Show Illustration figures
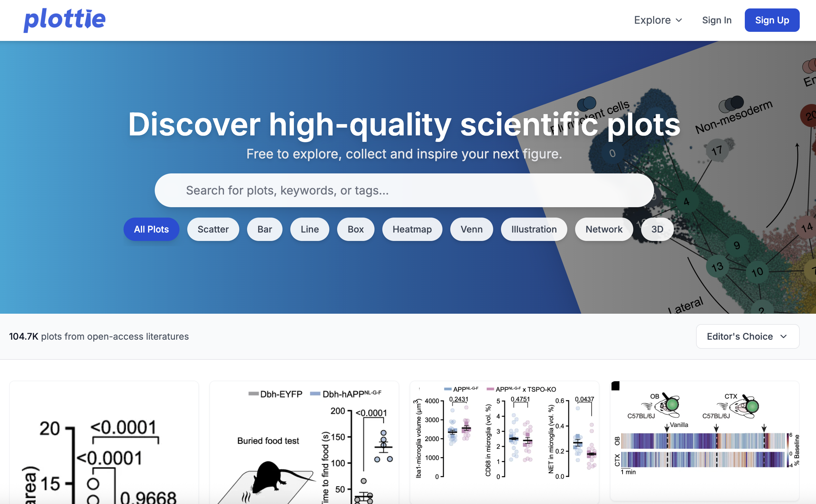The height and width of the screenshot is (504, 816). (534, 229)
